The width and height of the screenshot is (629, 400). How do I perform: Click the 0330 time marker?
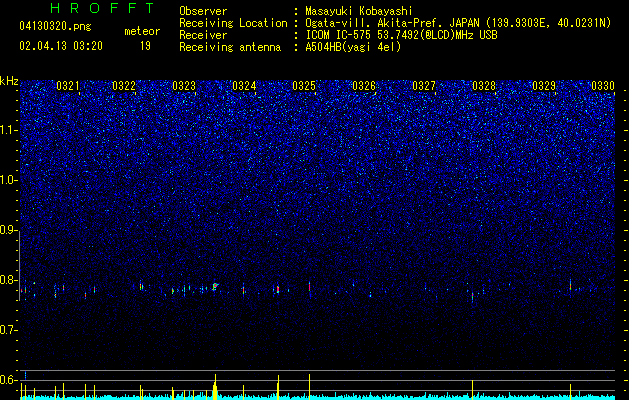click(603, 86)
